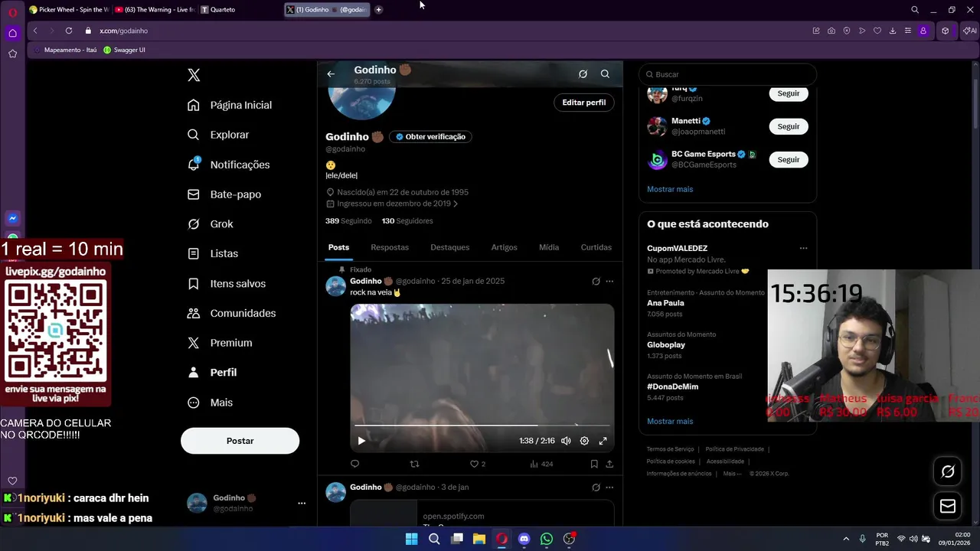Open Bate-papo messages

click(224, 194)
